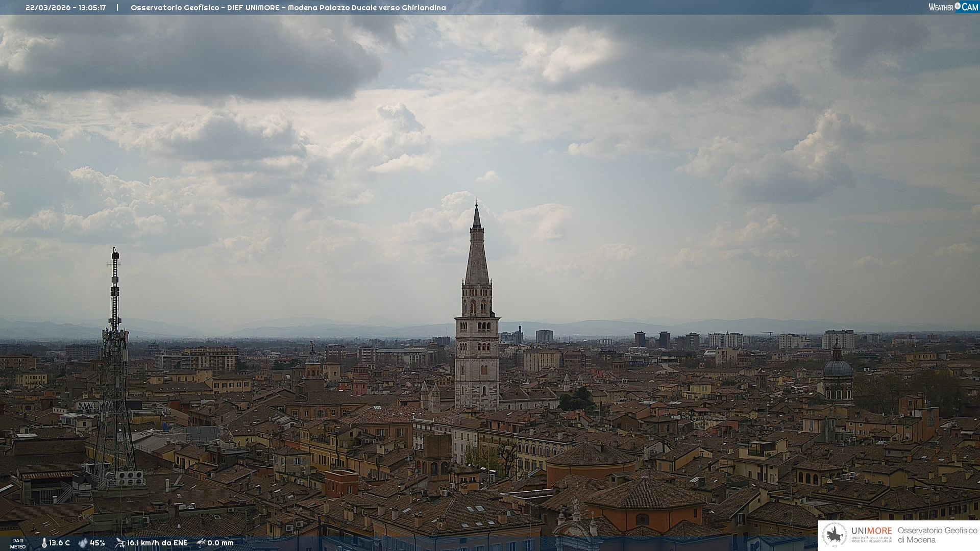Click the DATI METEO label
980x551 pixels.
coord(18,543)
